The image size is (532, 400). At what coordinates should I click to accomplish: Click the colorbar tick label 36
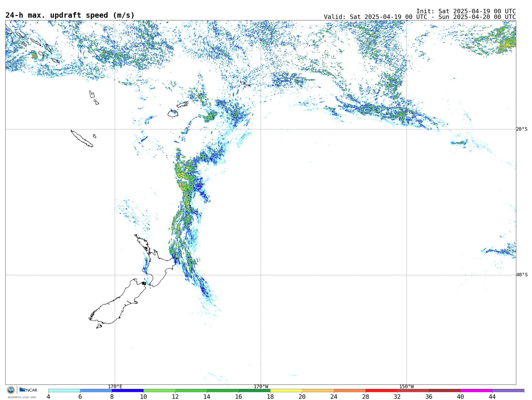pyautogui.click(x=429, y=397)
